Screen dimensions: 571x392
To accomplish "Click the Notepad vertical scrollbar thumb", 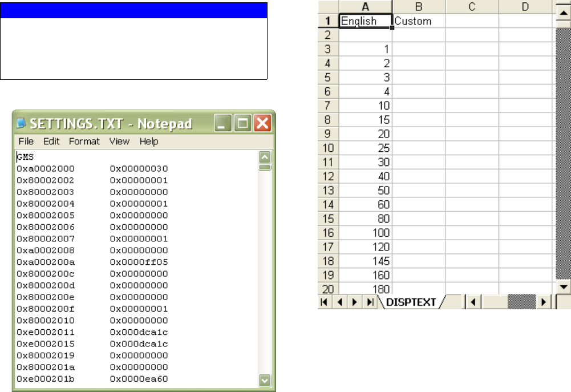I will 265,168.
